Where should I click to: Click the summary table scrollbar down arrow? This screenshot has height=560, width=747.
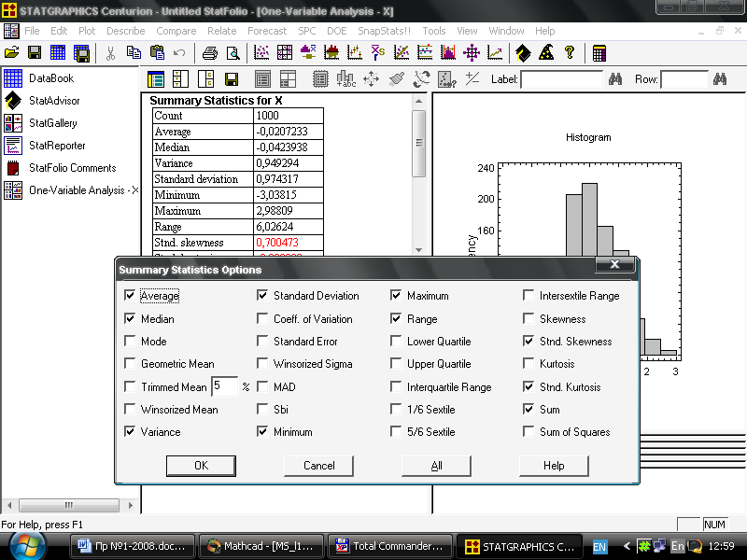tap(418, 249)
